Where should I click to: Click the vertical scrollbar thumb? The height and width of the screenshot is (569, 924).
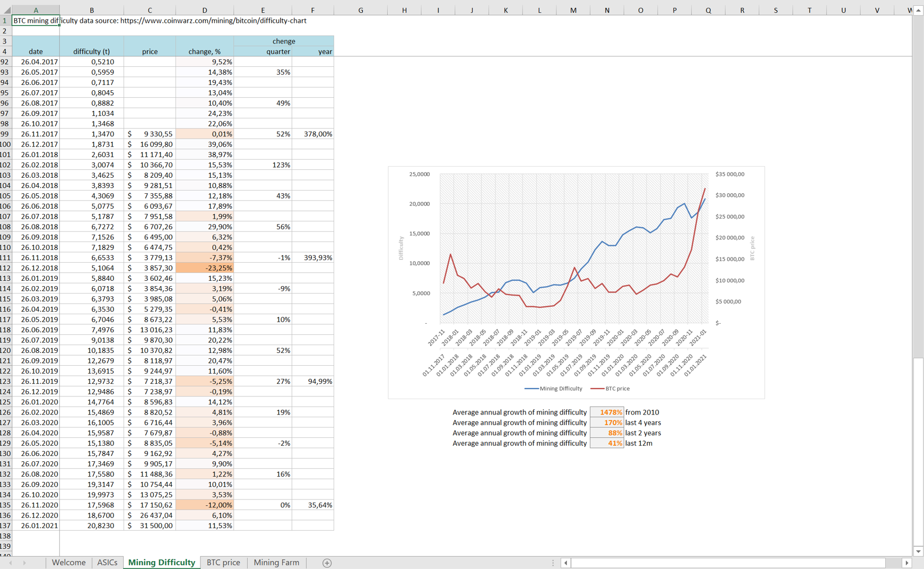coord(918,452)
